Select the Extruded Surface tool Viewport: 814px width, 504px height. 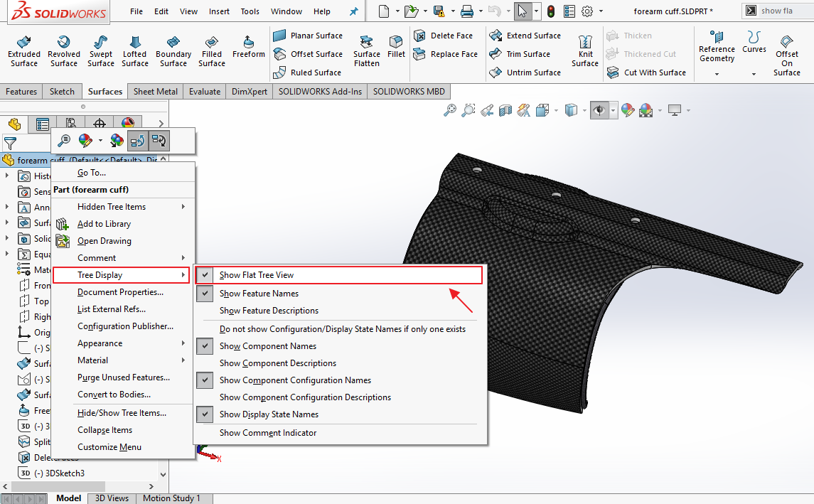click(23, 50)
